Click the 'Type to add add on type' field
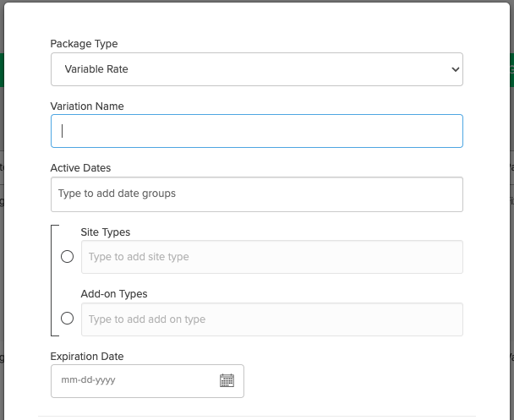Image resolution: width=514 pixels, height=420 pixels. 271,319
